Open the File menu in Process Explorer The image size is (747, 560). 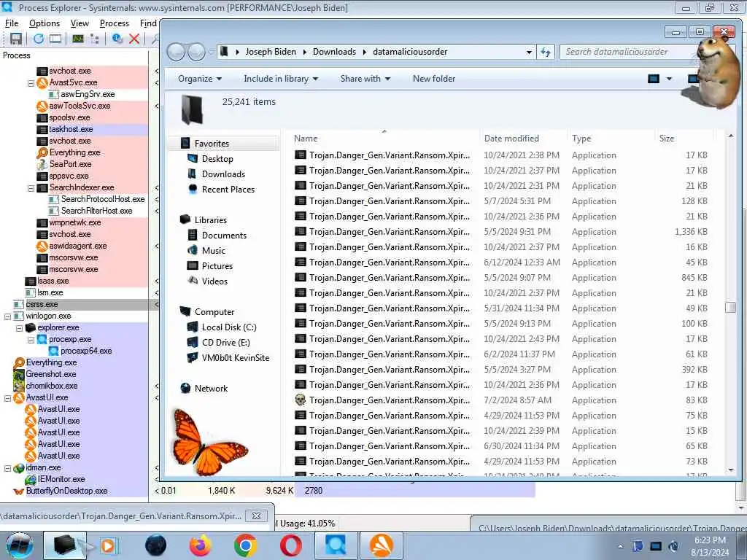pyautogui.click(x=12, y=23)
